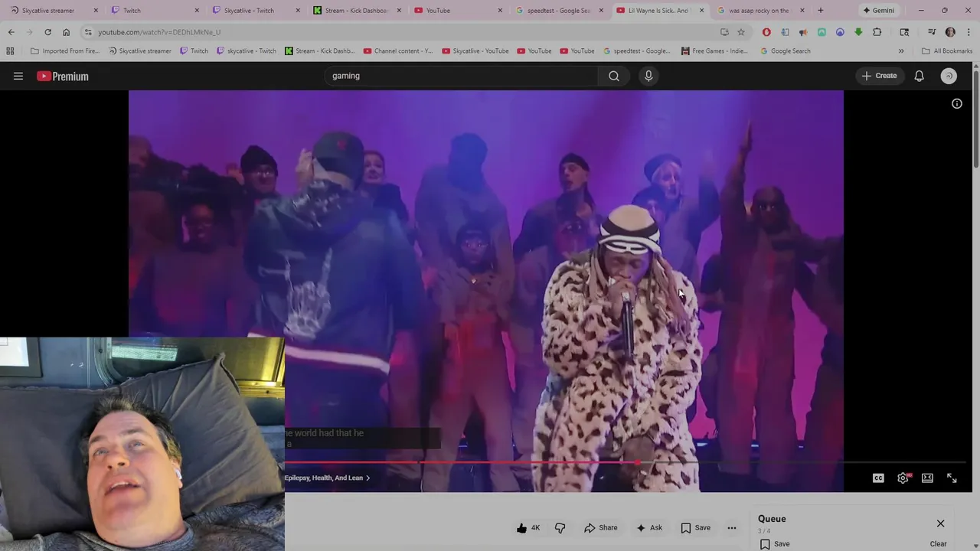Go back in browser history
Viewport: 980px width, 551px height.
[x=11, y=32]
